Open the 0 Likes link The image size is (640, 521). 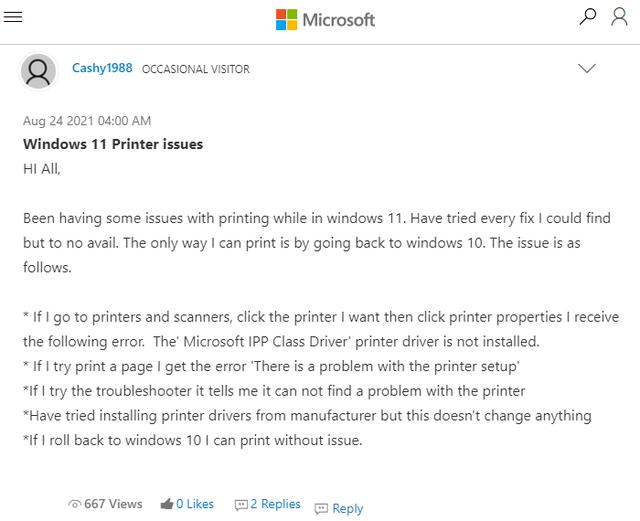coord(195,504)
